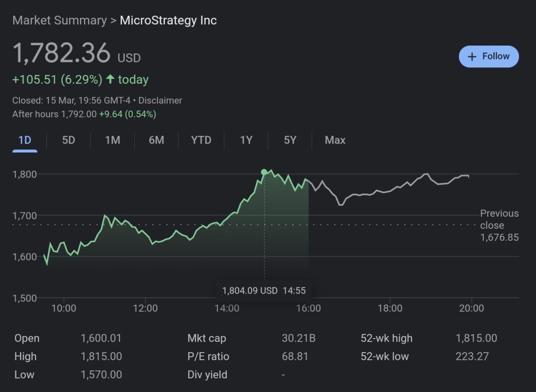Click the green price marker dot on chart
The height and width of the screenshot is (392, 536).
[264, 172]
